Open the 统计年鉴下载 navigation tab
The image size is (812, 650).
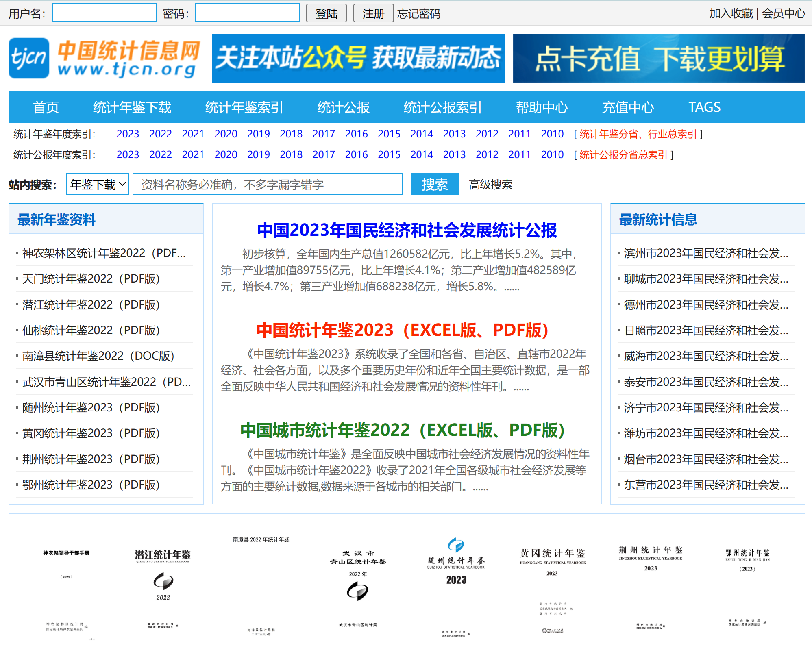132,107
